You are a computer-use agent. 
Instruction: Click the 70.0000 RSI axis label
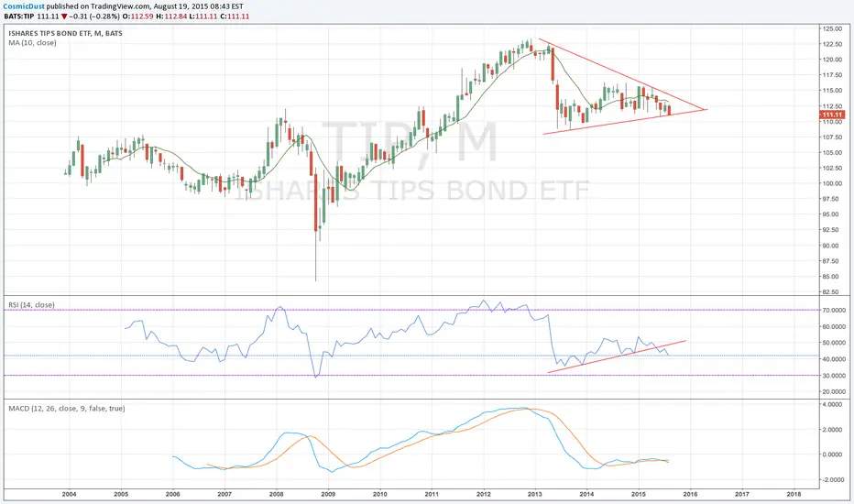tap(834, 310)
